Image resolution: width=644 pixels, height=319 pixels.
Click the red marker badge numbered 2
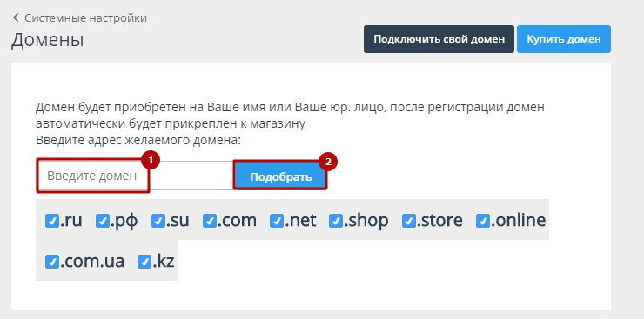[x=328, y=162]
